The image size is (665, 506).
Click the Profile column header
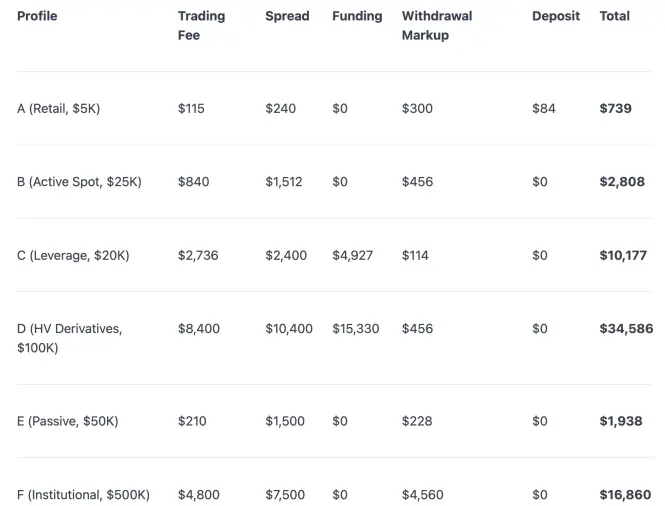click(x=37, y=16)
